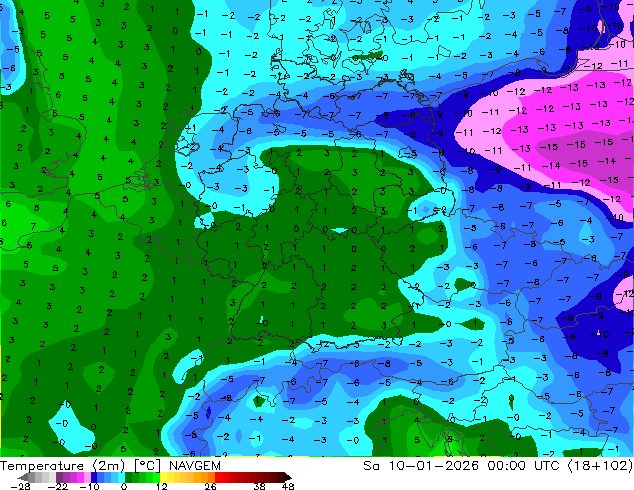This screenshot has width=634, height=490.
Task: Click the '-22' label under the color scale
Action: 57,486
